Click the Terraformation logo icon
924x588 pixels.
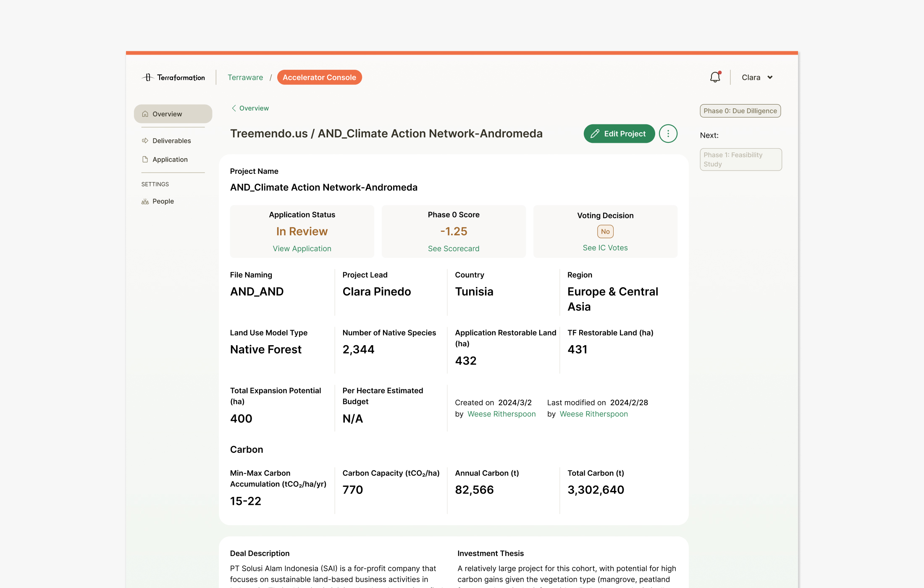148,77
